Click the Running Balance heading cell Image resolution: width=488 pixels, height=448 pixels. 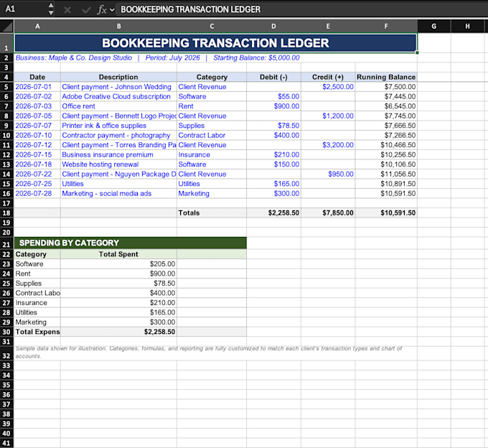point(386,78)
